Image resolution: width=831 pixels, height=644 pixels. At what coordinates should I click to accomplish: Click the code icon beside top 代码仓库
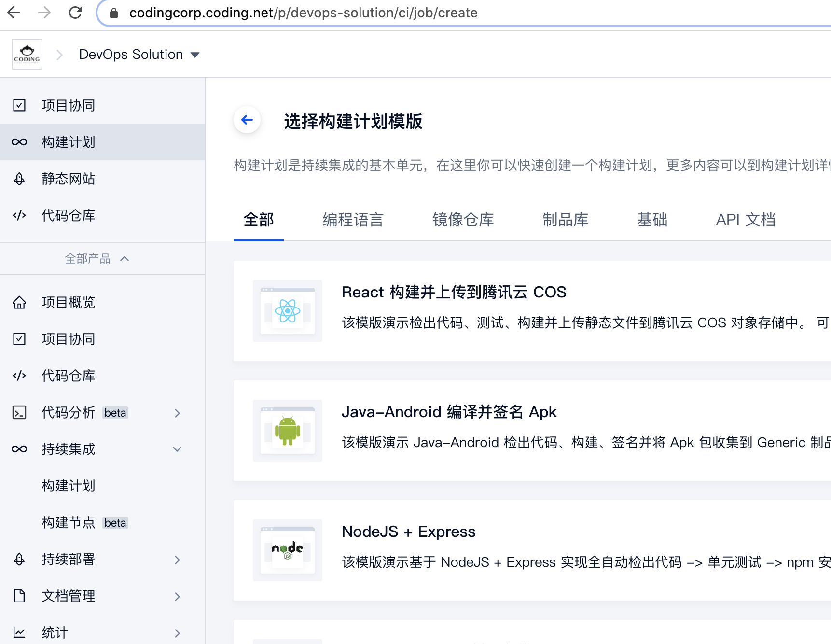pos(19,215)
